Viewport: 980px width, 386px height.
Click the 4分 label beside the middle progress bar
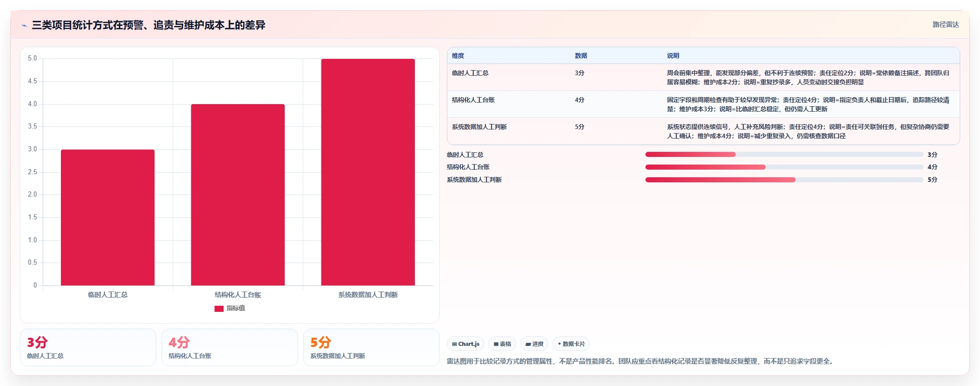pos(932,167)
